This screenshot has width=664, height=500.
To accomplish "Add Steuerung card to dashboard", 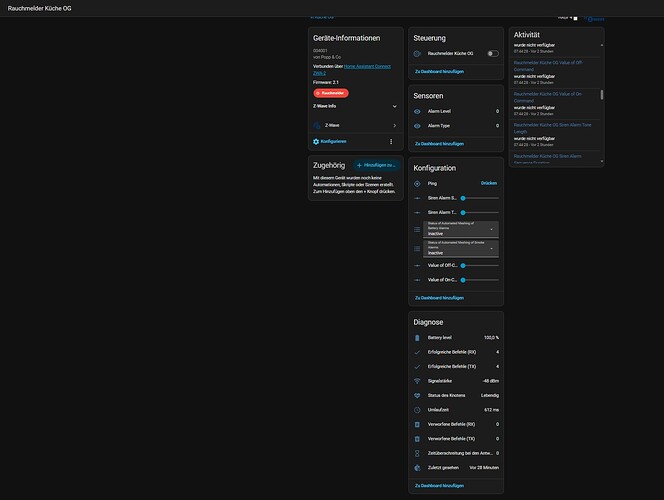I will tap(439, 72).
